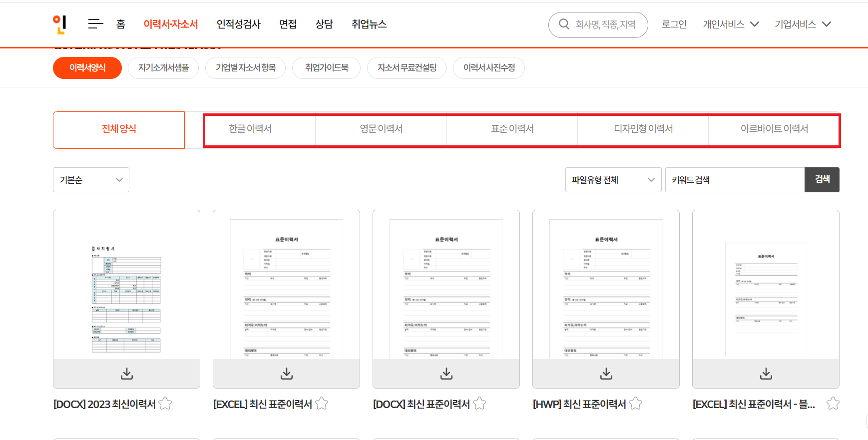Viewport: 868px width, 440px height.
Task: Click the title [EXCEL] 최신 표준이력서 - 블...
Action: coord(754,404)
